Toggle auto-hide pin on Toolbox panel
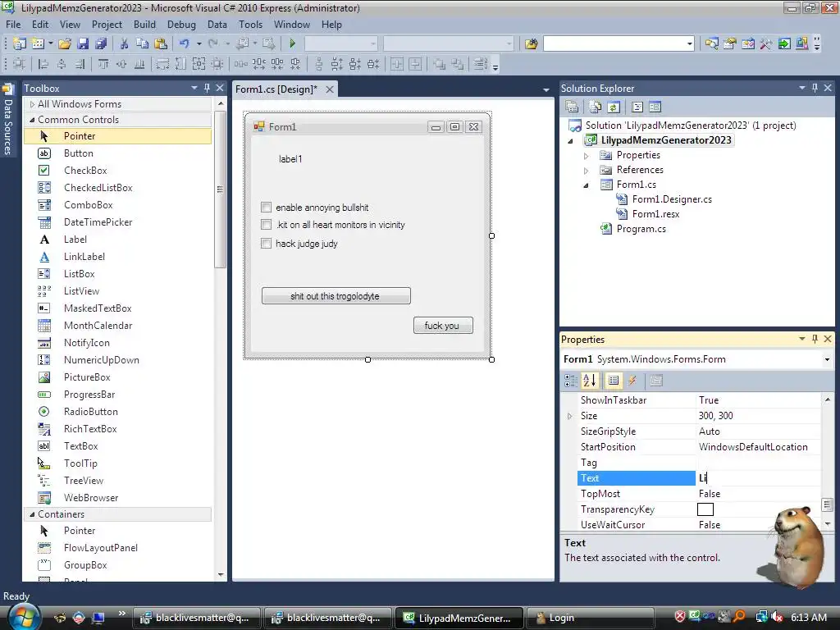 tap(207, 88)
